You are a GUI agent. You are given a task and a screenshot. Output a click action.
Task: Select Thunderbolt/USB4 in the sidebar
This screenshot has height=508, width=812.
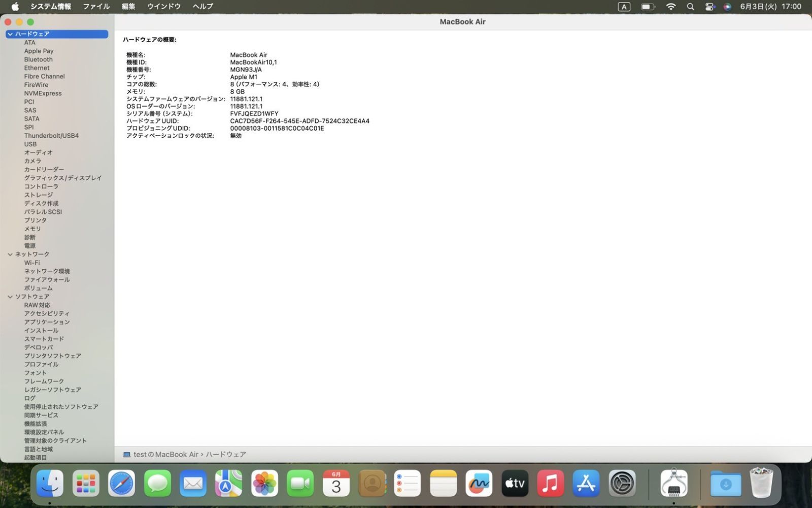pos(51,136)
